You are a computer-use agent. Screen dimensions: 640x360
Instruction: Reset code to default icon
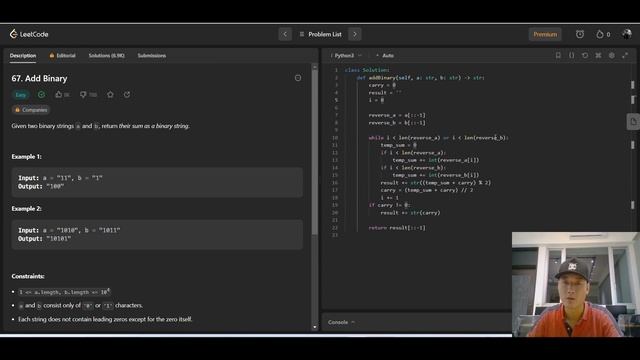point(585,55)
